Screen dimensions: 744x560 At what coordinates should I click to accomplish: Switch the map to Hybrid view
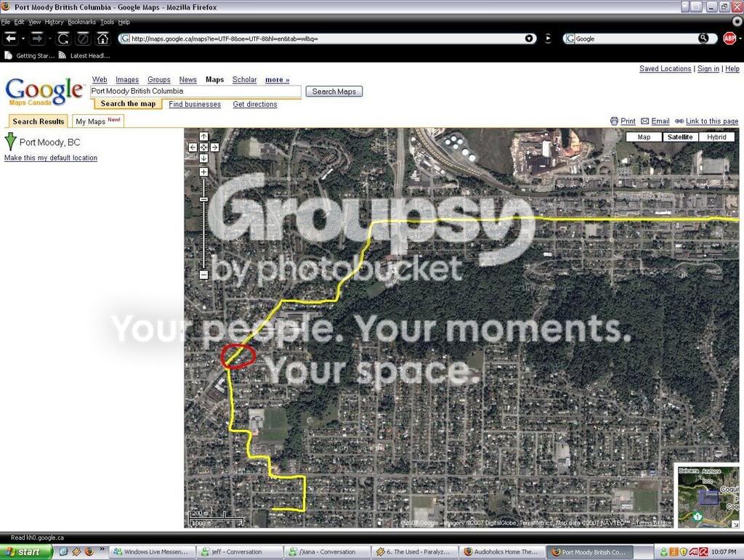(716, 137)
